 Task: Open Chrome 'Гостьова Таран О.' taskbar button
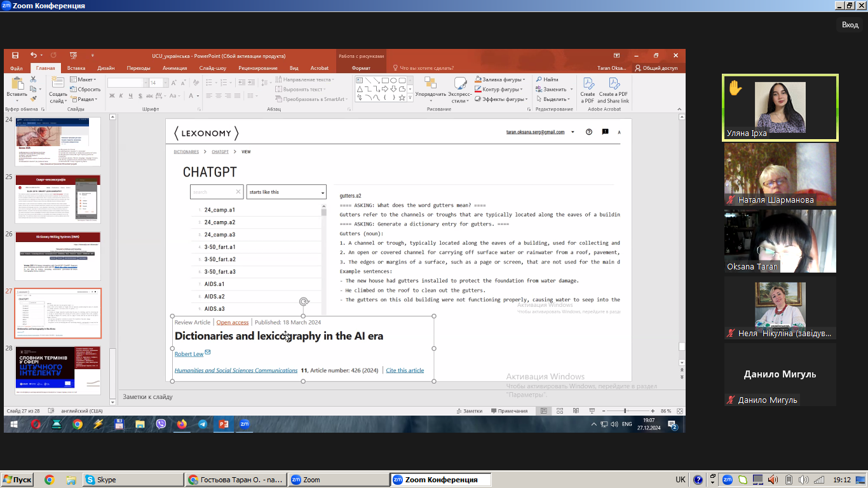236,480
